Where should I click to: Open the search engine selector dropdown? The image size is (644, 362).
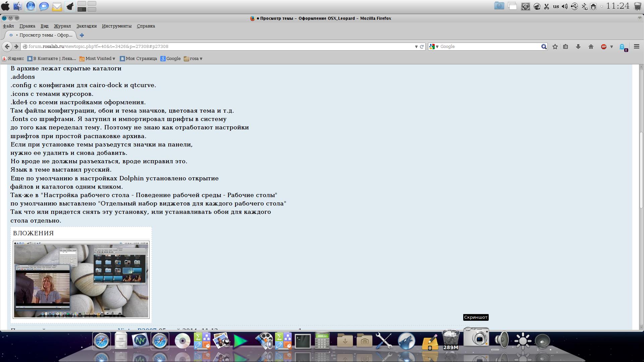(434, 47)
